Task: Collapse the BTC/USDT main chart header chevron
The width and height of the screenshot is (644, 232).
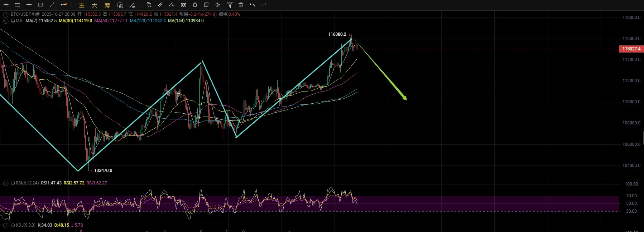Action: (6, 14)
